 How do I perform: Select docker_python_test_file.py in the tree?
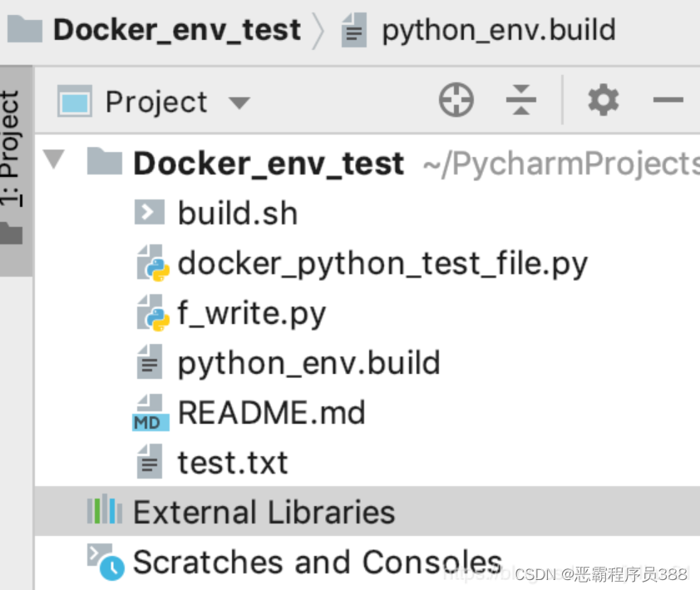382,264
